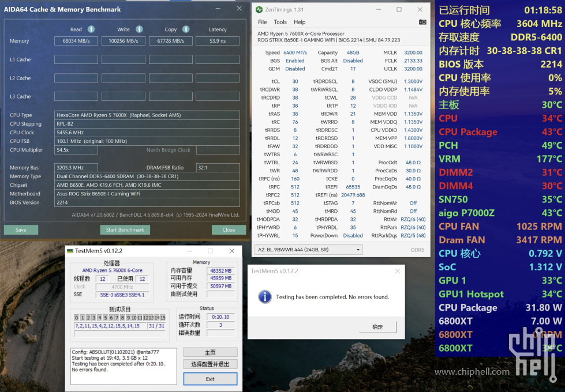Image resolution: width=565 pixels, height=392 pixels.
Task: Click the TestMem5 title bar icon
Action: [x=70, y=251]
